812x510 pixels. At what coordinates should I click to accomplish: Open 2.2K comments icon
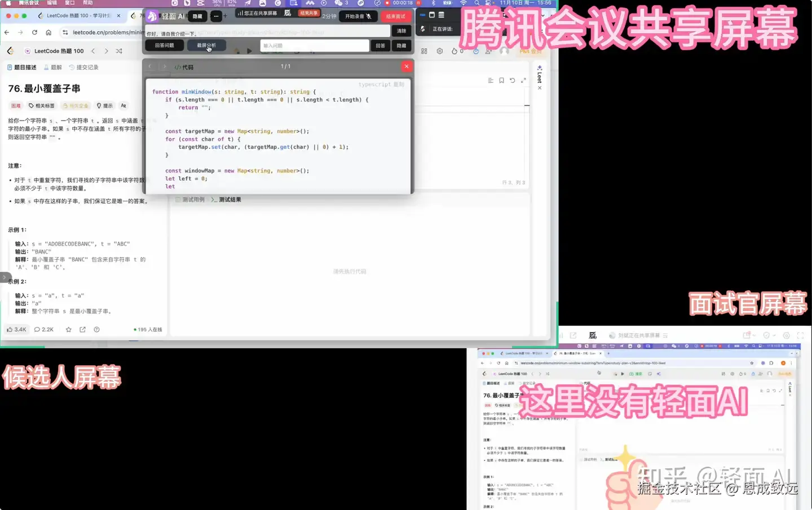(x=43, y=329)
